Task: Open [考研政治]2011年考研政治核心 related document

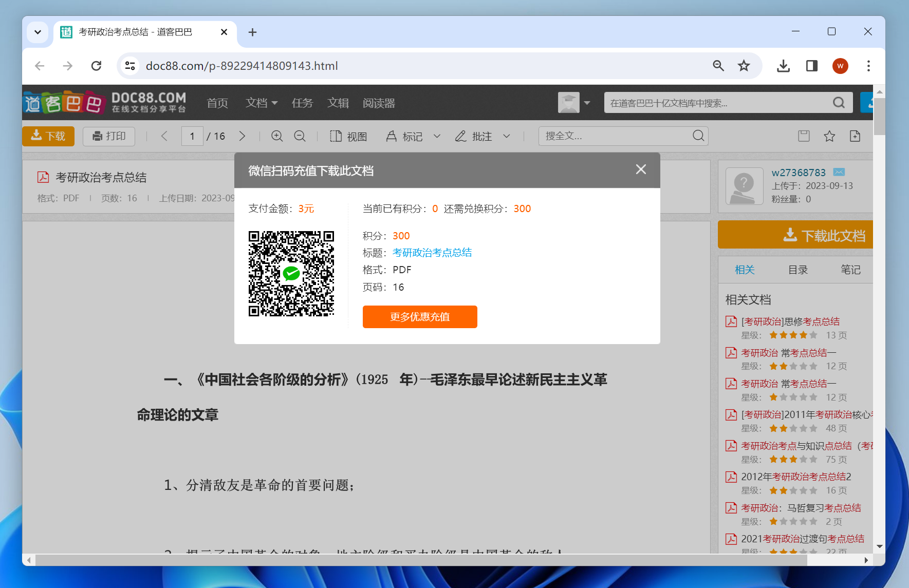Action: pyautogui.click(x=807, y=414)
